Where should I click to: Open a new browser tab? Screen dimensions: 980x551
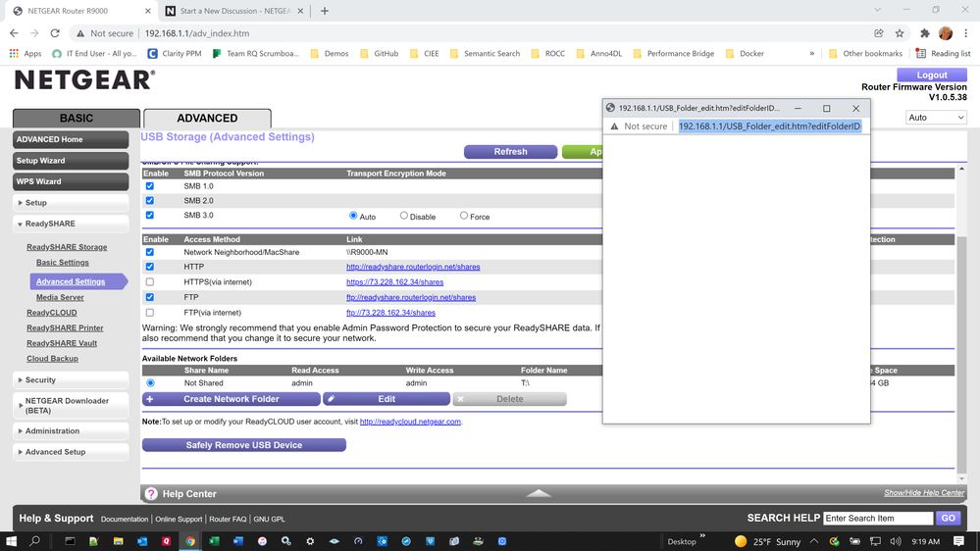[325, 11]
